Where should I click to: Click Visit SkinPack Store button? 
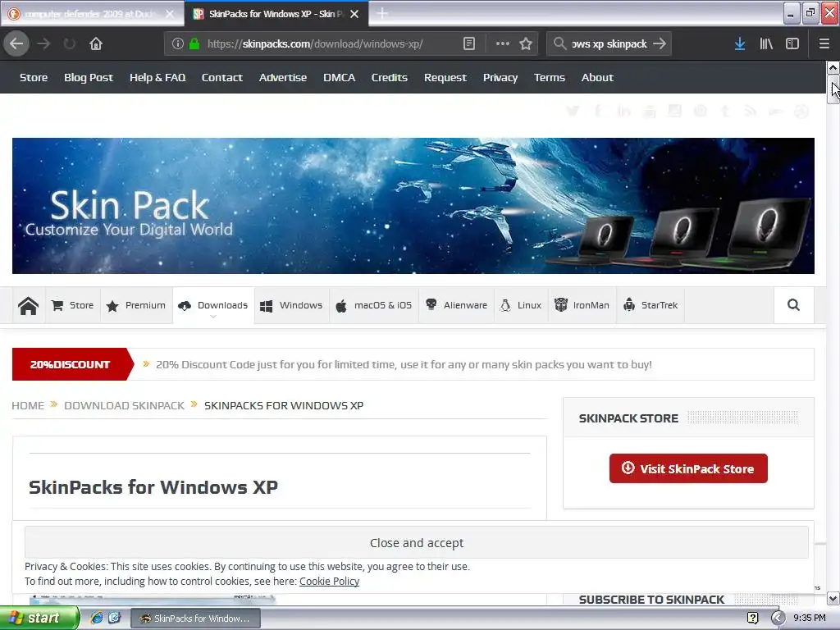tap(688, 468)
